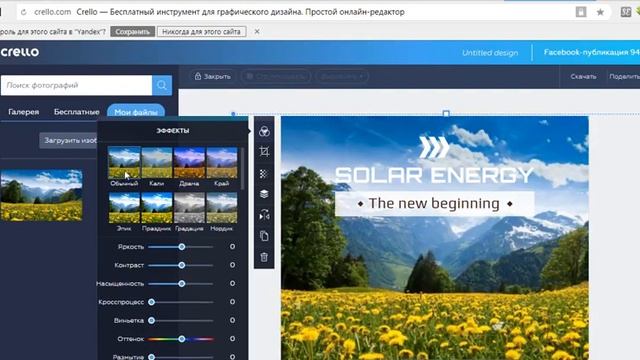The image size is (640, 360).
Task: Click the Кросспроцесс slider handle
Action: click(151, 302)
